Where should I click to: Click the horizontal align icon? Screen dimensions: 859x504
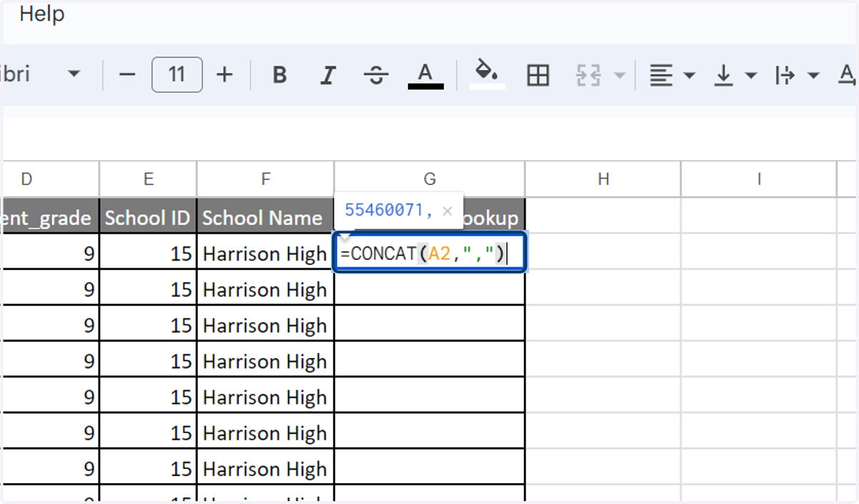click(661, 74)
